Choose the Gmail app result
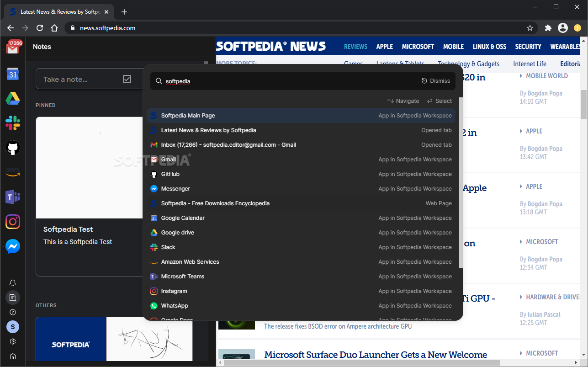This screenshot has height=367, width=588. click(x=301, y=160)
